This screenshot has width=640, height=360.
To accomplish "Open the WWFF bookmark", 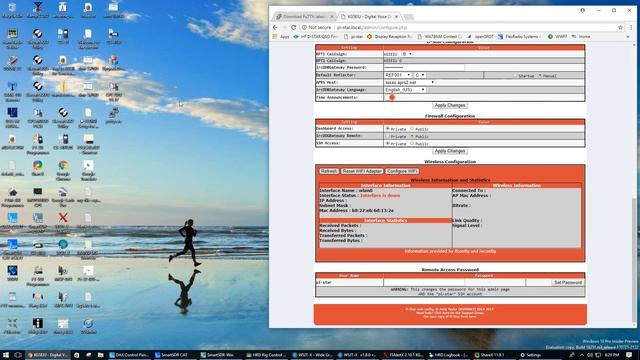I will pos(558,37).
